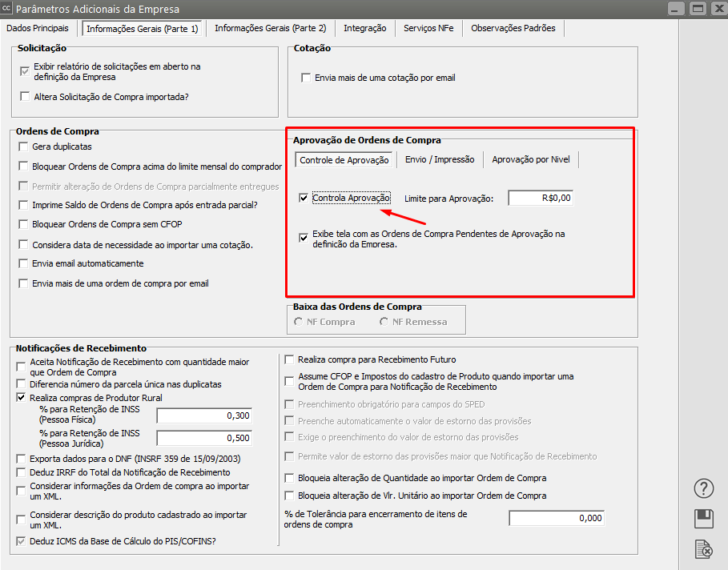Toggle Bloquear Ordens de Compra sem CFOP

[22, 225]
